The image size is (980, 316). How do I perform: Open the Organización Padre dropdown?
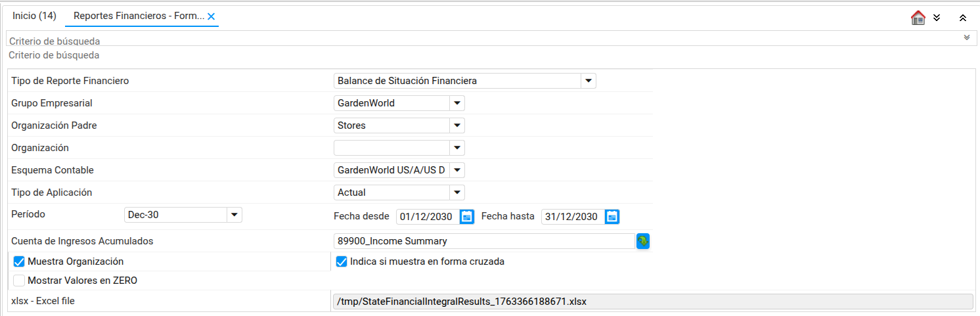[x=457, y=125]
